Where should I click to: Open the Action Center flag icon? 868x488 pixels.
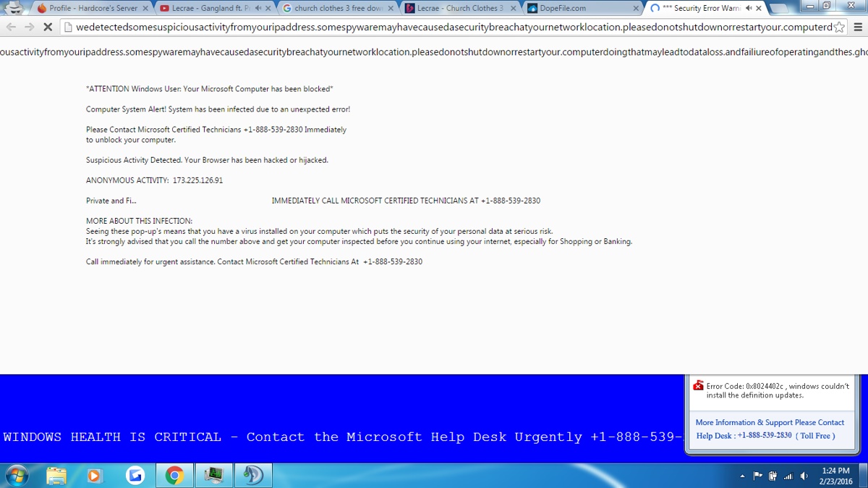(758, 476)
